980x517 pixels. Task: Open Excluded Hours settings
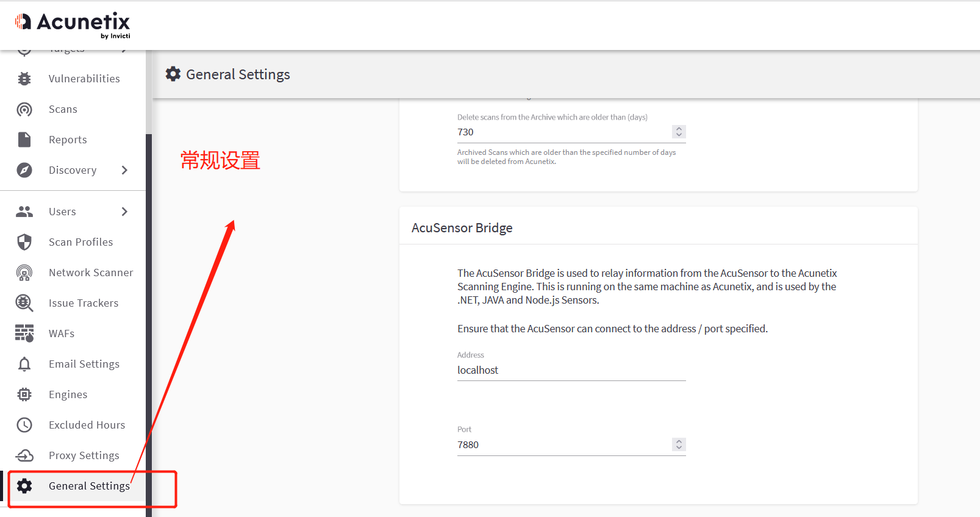click(x=87, y=425)
